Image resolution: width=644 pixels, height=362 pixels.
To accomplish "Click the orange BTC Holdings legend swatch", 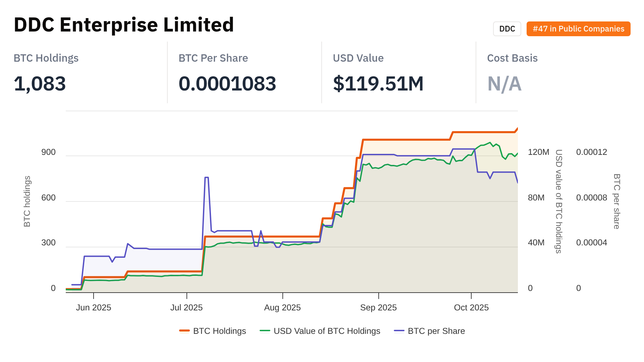I will point(184,331).
